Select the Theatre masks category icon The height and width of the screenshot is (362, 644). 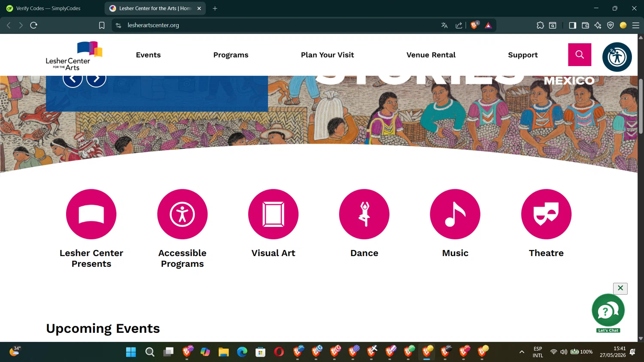546,214
